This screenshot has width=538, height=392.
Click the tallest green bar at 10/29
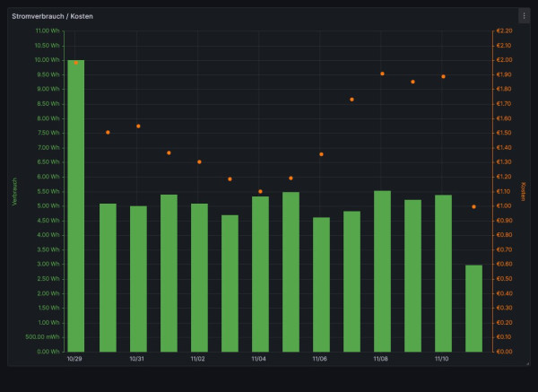76,206
